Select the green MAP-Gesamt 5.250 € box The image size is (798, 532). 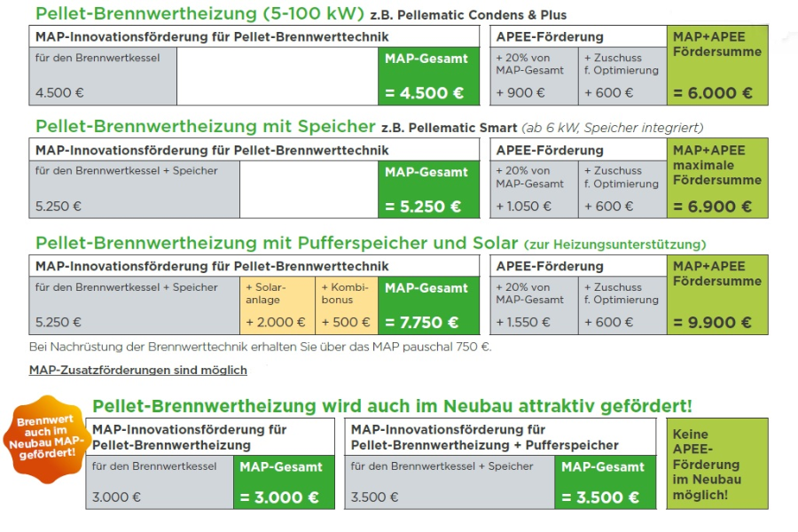pyautogui.click(x=428, y=189)
